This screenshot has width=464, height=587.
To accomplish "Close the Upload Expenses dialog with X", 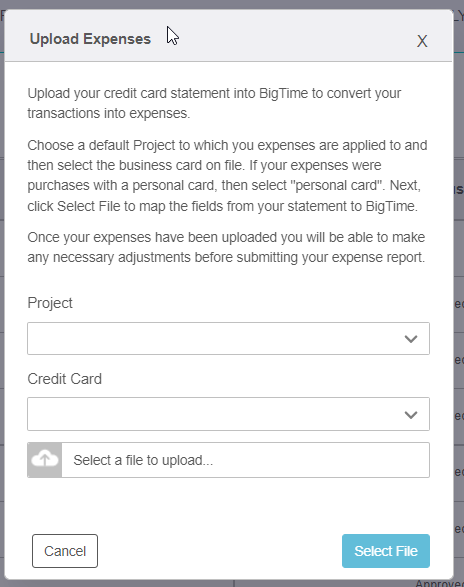I will click(x=422, y=41).
